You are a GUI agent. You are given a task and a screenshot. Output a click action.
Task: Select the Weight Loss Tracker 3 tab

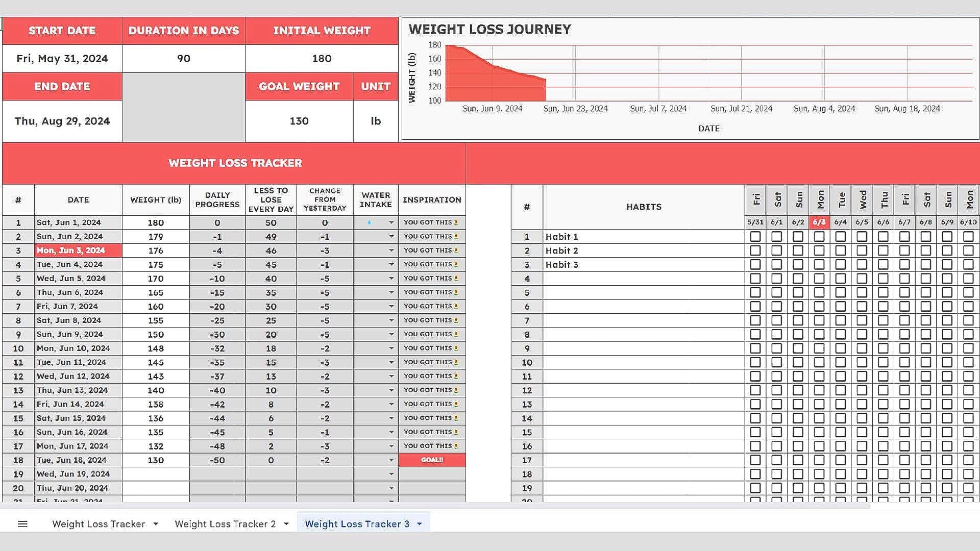[357, 524]
